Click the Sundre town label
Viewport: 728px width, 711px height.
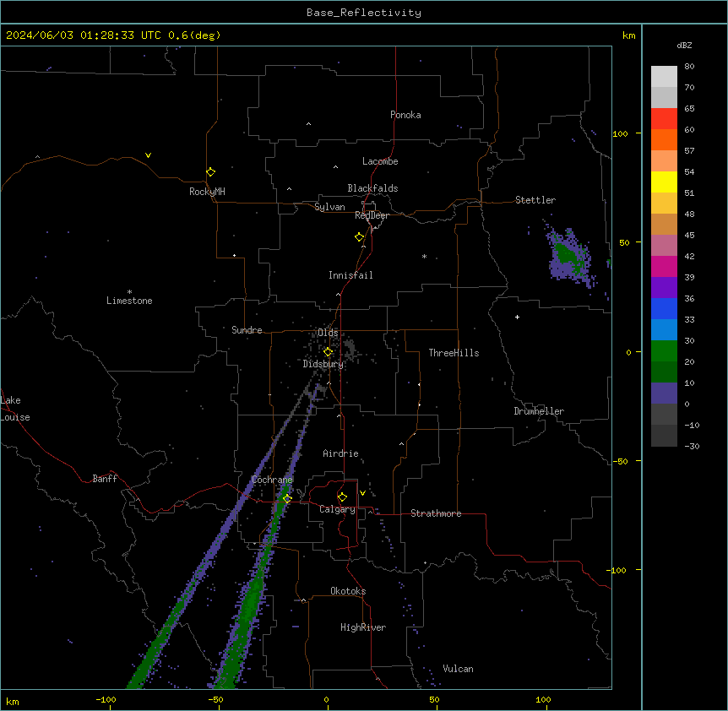247,330
